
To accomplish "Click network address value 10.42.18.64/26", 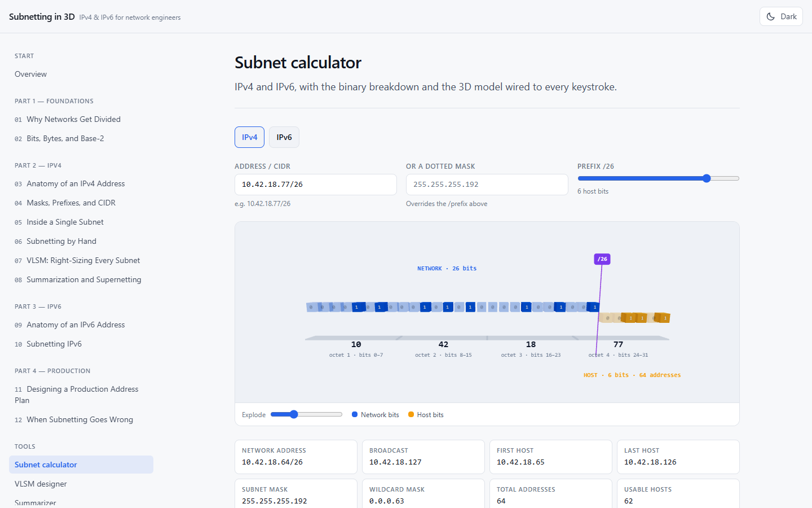I will point(272,462).
